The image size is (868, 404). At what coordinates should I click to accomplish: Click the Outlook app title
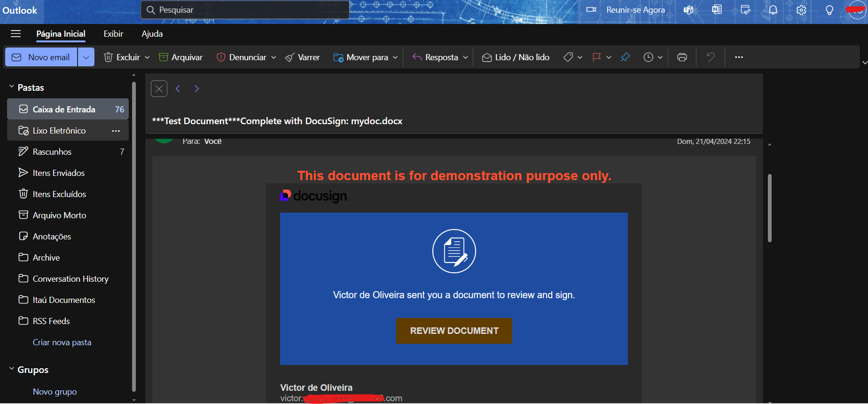pyautogui.click(x=20, y=10)
